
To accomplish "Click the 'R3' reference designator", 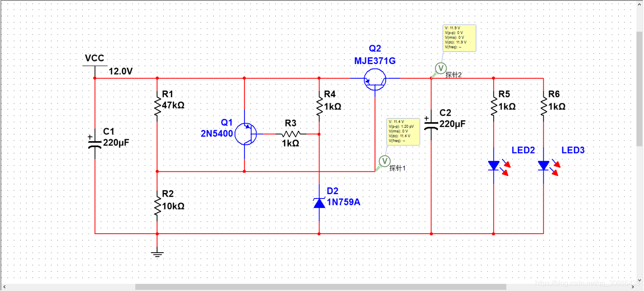I will (291, 124).
